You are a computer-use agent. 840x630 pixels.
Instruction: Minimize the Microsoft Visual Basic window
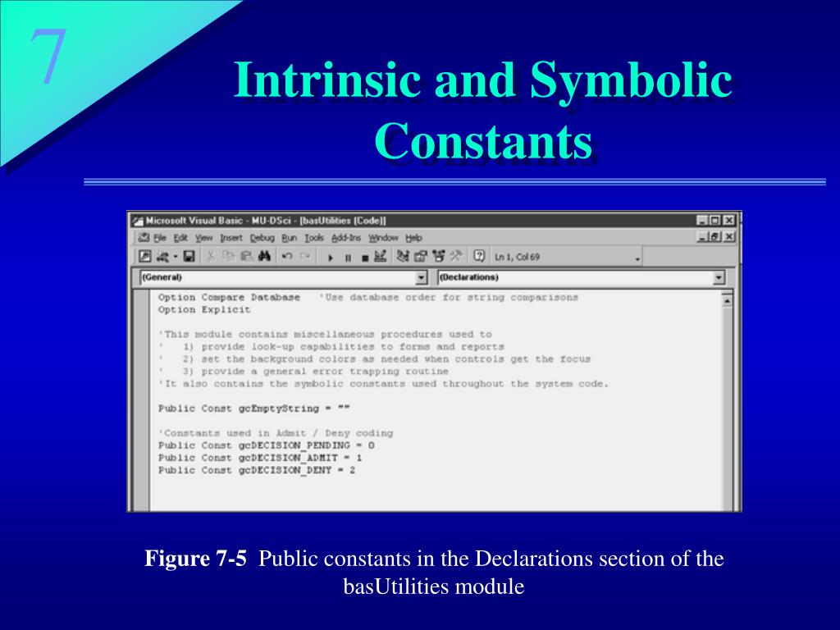pyautogui.click(x=702, y=220)
